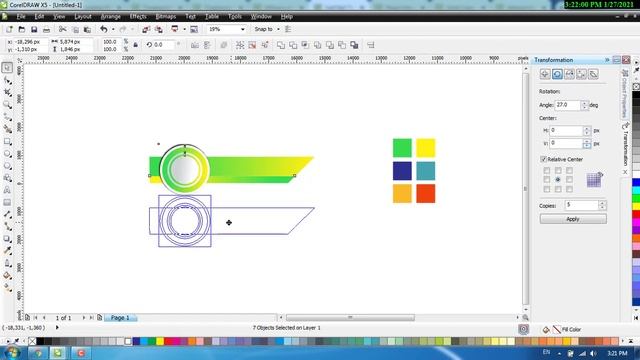The image size is (640, 360).
Task: Adjust the horizontal center H spinner
Action: click(587, 131)
